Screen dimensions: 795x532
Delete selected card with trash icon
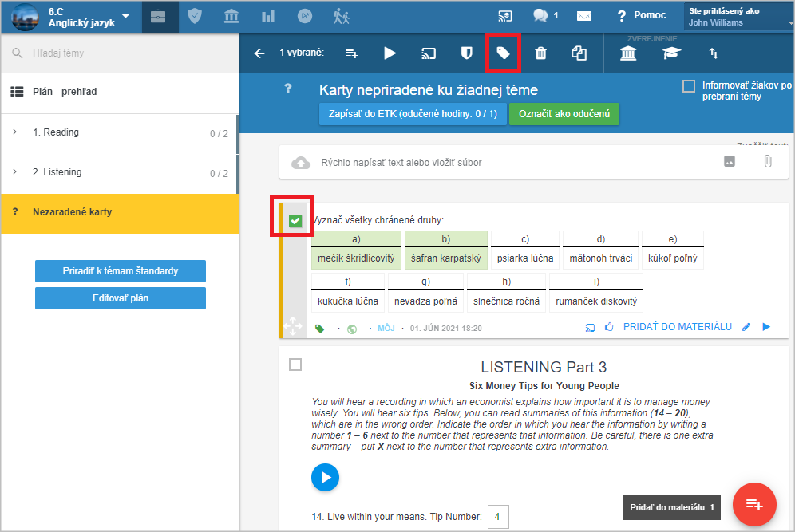(x=541, y=53)
